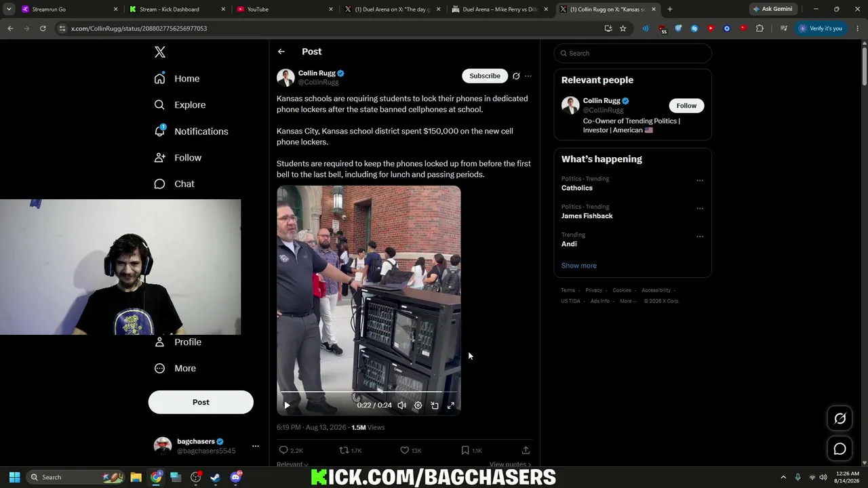Viewport: 868px width, 488px height.
Task: Open Profile in the sidebar
Action: coord(178,342)
